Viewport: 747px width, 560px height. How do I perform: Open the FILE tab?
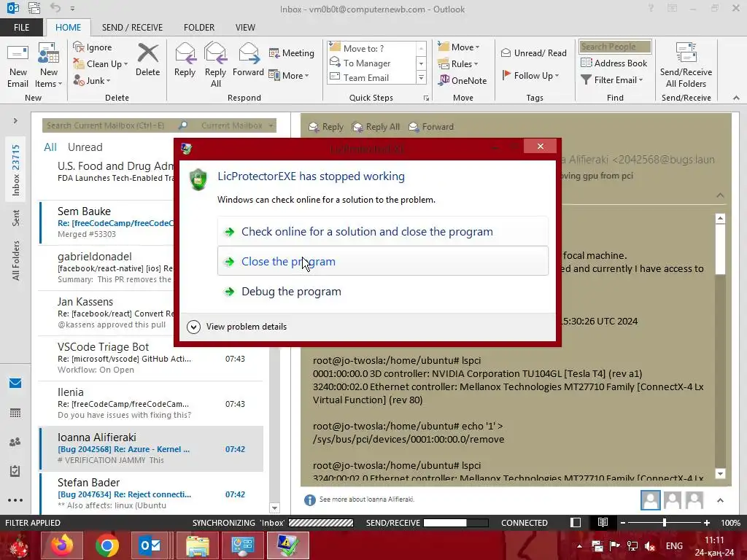coord(21,28)
